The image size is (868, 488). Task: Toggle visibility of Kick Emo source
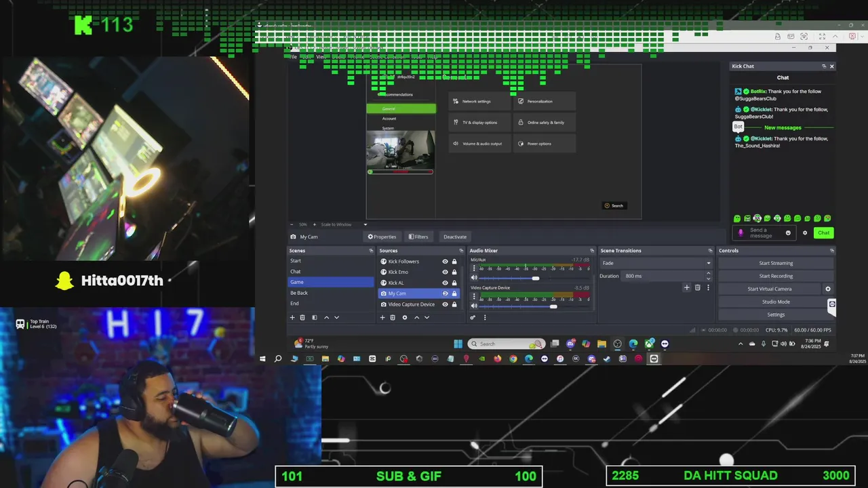[x=445, y=272]
